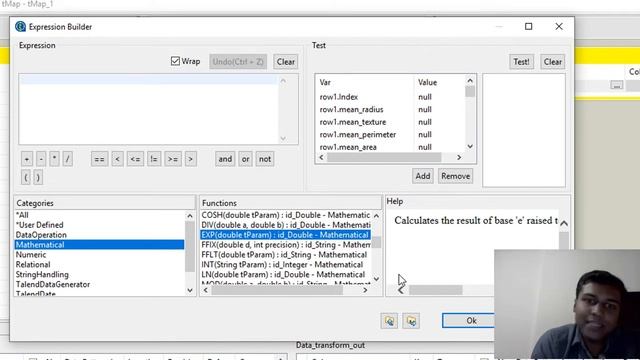The height and width of the screenshot is (360, 640).
Task: Click the Functions list scroll-down arrow
Action: click(376, 280)
